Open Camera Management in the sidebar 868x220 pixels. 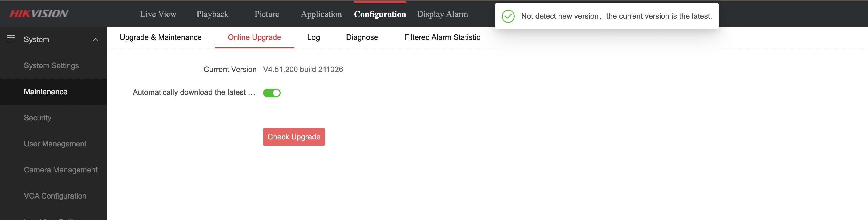pos(61,170)
